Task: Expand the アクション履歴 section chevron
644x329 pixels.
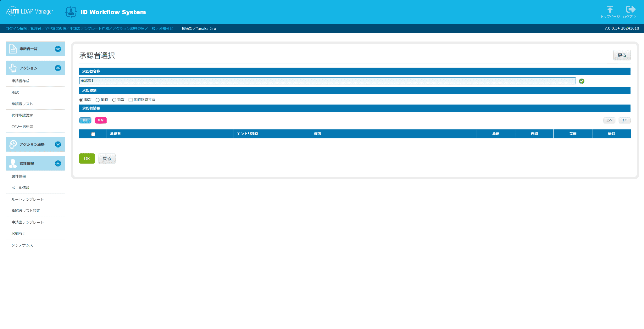Action: [x=58, y=144]
